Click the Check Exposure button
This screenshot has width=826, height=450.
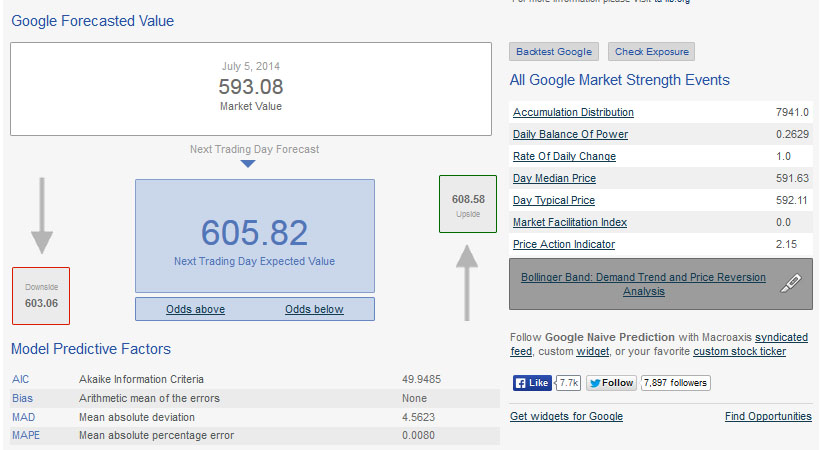[652, 52]
